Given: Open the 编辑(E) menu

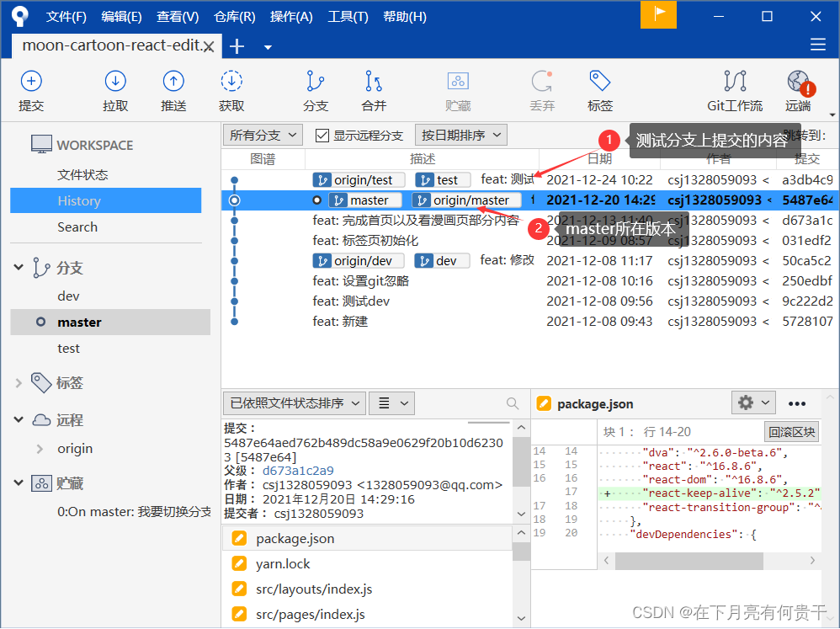Looking at the screenshot, I should click(121, 17).
